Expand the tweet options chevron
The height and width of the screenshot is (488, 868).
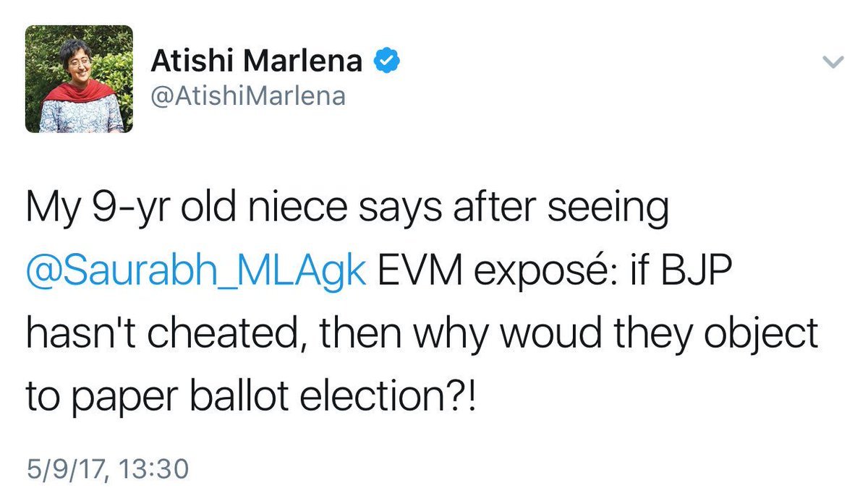coord(834,63)
